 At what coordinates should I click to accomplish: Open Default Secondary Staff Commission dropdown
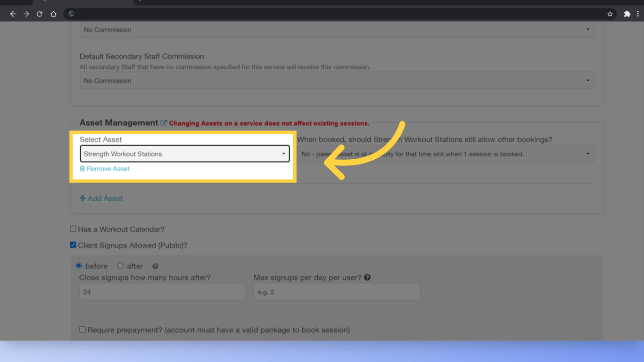(337, 81)
